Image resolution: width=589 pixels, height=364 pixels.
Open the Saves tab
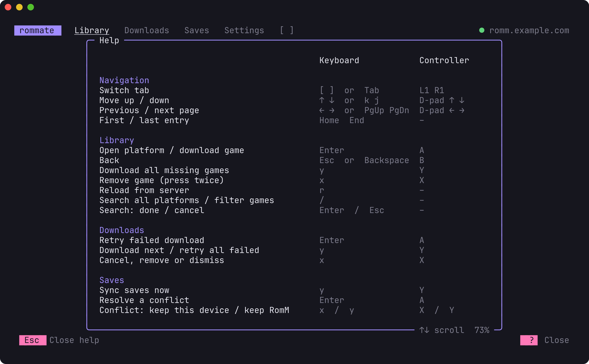197,30
